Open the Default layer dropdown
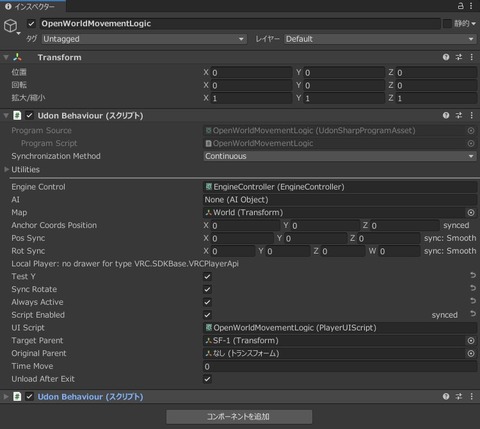Viewport: 480px width, 429px height. click(x=380, y=39)
